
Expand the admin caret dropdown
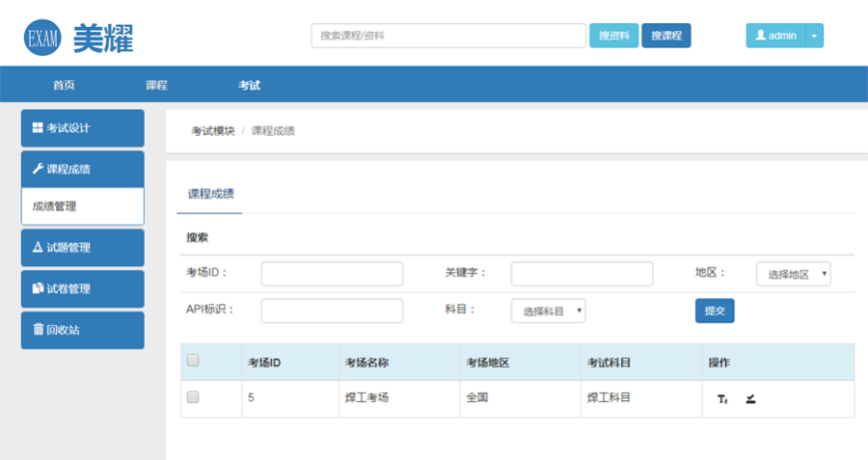pyautogui.click(x=814, y=36)
